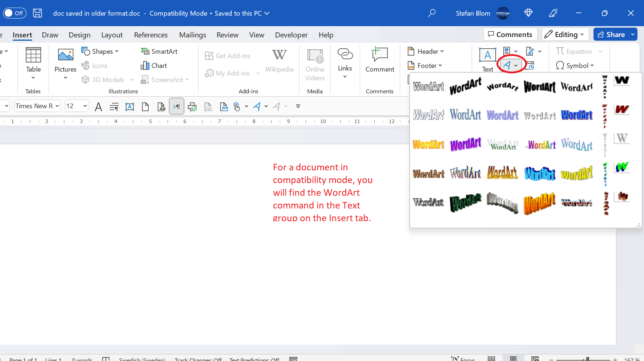
Task: Click the large A font icon in toolbar
Action: tap(98, 106)
